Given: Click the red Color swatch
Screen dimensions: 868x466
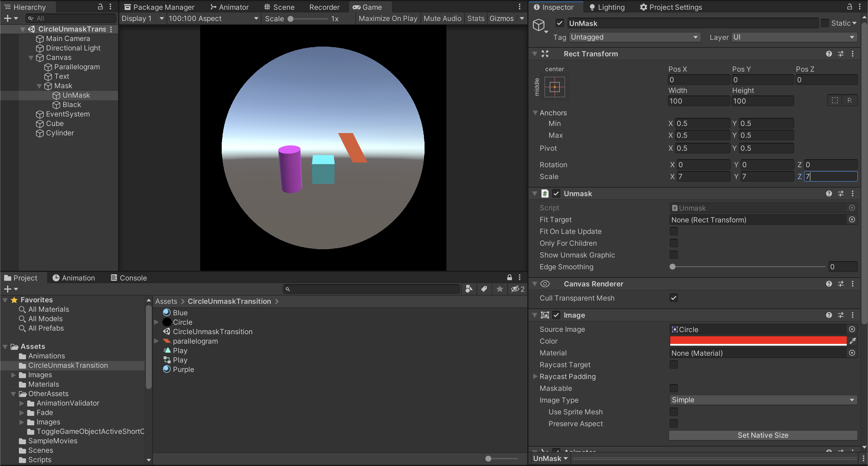Looking at the screenshot, I should [758, 341].
